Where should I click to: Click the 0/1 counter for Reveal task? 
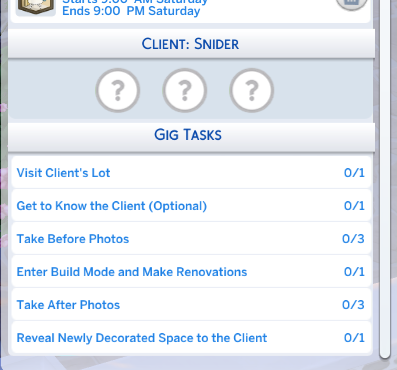(354, 338)
